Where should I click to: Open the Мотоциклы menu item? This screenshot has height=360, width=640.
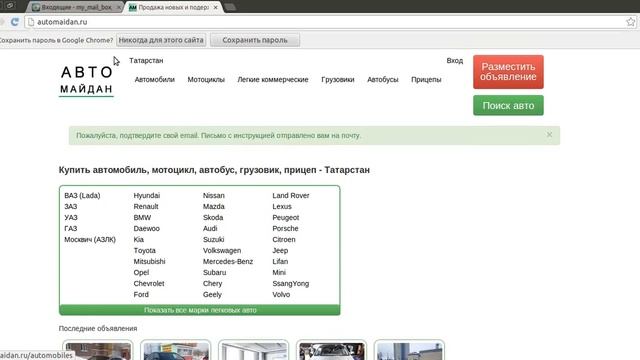pos(206,80)
